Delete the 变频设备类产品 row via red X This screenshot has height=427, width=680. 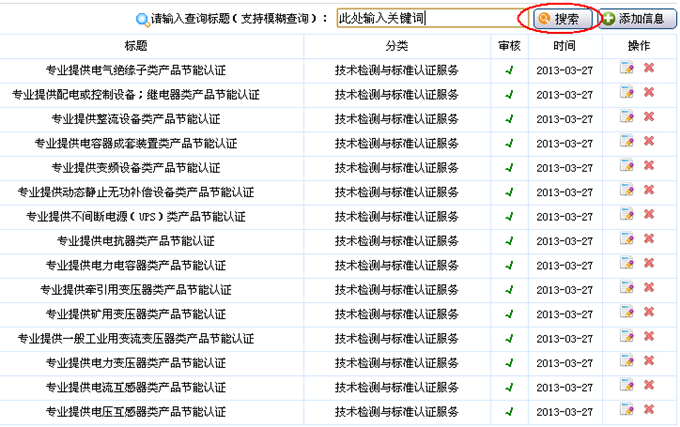(649, 166)
